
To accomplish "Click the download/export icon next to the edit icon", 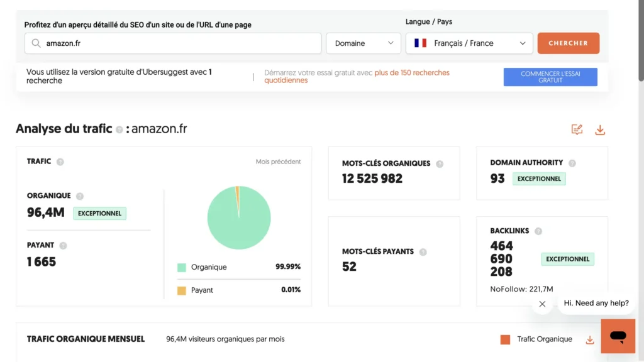I will [x=600, y=129].
